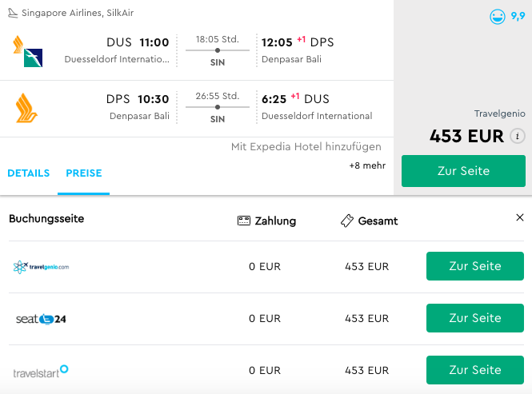532x394 pixels.
Task: Click the outbound SIN stopover marker
Action: tap(218, 50)
